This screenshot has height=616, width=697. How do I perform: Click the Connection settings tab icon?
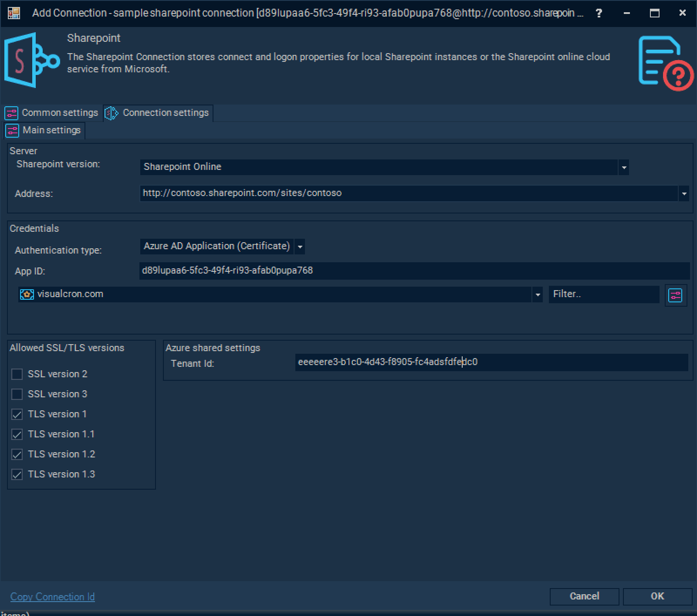(112, 113)
